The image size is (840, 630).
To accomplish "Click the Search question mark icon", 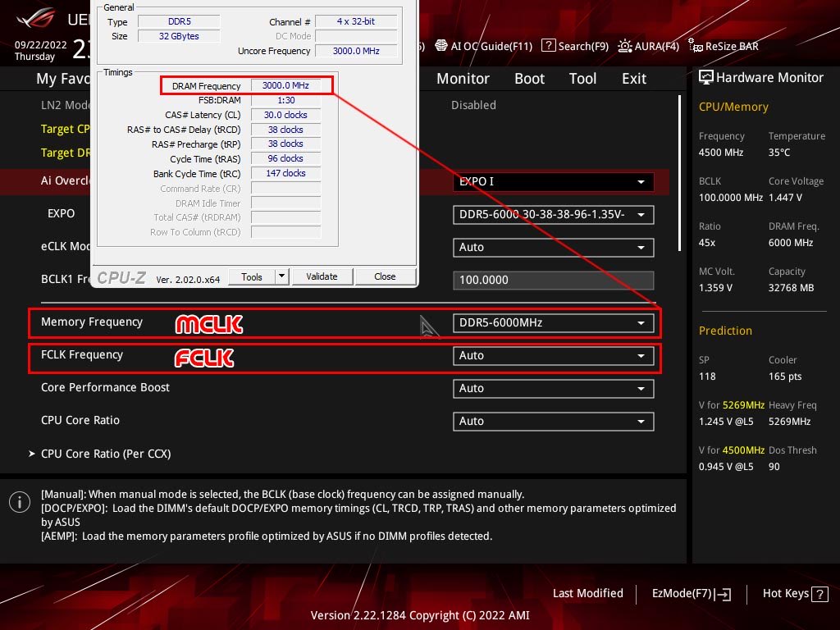I will [548, 46].
